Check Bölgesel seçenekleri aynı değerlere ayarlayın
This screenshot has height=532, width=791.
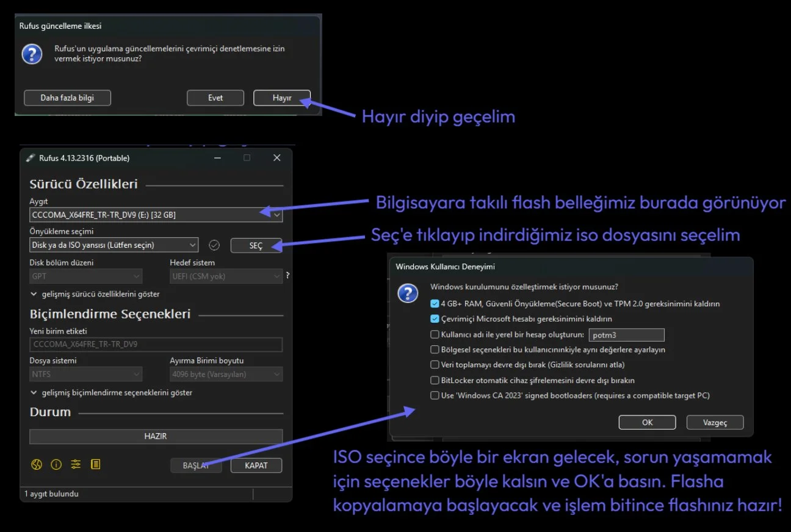[435, 350]
